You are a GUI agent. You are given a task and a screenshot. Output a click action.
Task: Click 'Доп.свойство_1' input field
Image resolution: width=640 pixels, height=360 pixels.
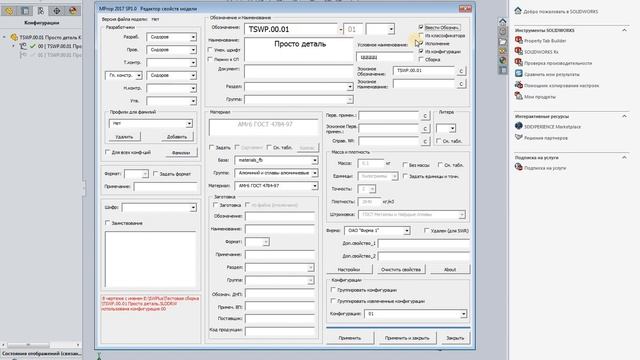[424, 243]
